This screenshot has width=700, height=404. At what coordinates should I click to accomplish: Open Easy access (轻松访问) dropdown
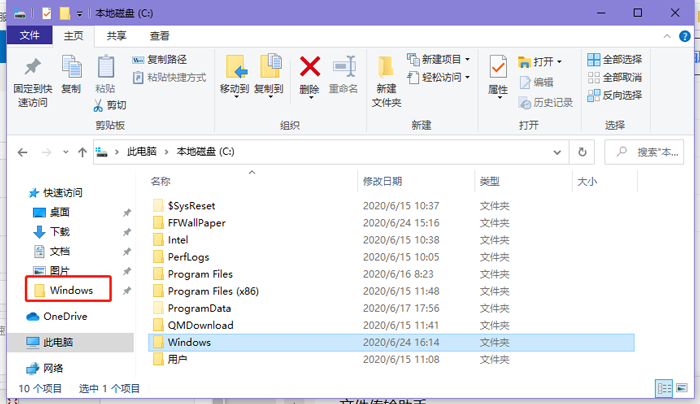[x=438, y=77]
